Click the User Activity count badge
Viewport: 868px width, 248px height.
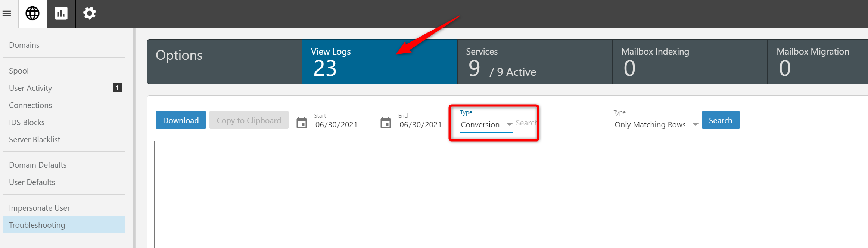click(x=117, y=88)
